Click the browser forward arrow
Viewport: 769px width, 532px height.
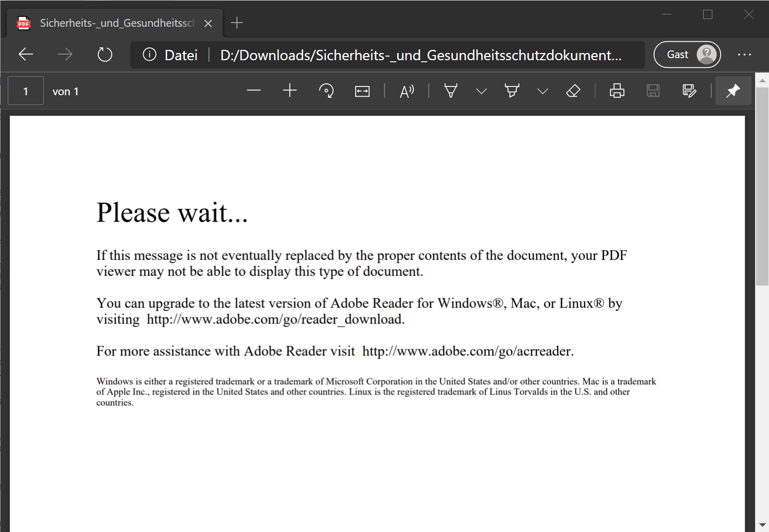pyautogui.click(x=65, y=55)
